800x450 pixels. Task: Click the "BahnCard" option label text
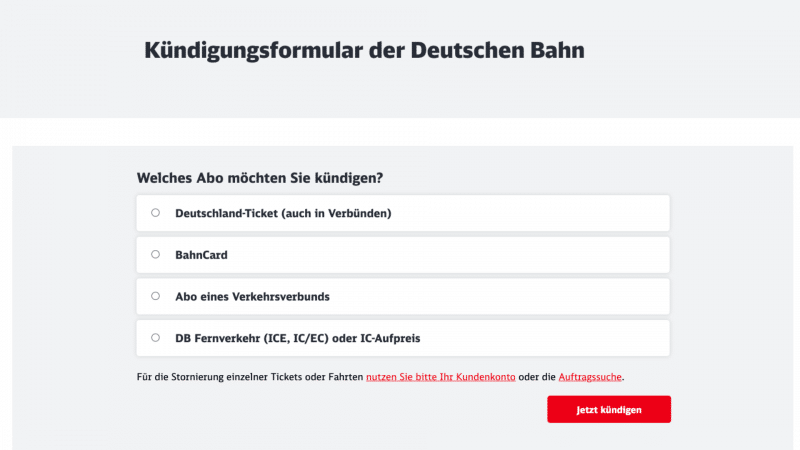tap(201, 255)
